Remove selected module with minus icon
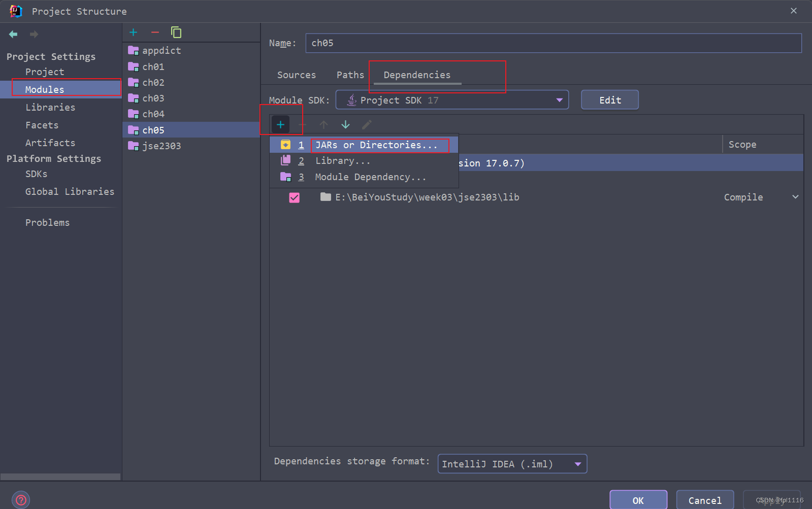The width and height of the screenshot is (812, 509). point(155,32)
